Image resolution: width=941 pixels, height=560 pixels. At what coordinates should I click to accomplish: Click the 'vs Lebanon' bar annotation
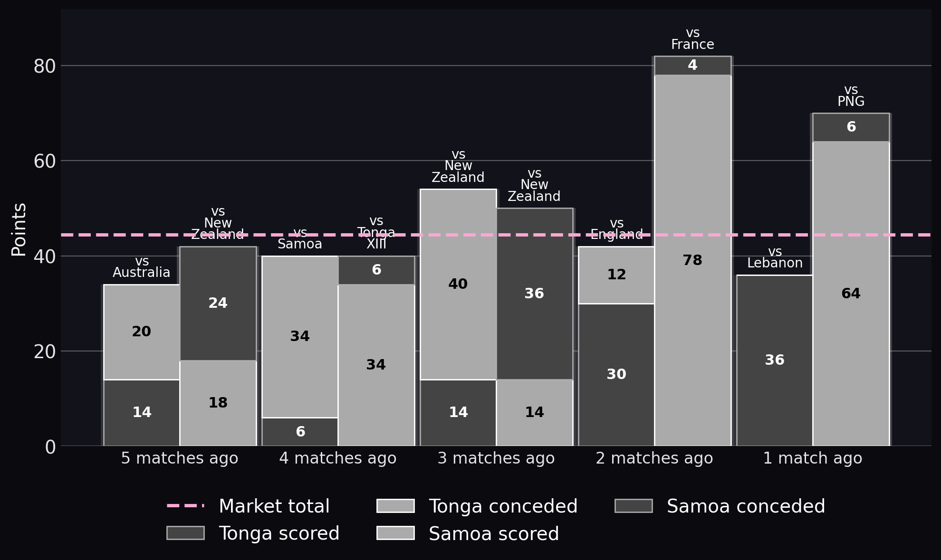(x=775, y=257)
